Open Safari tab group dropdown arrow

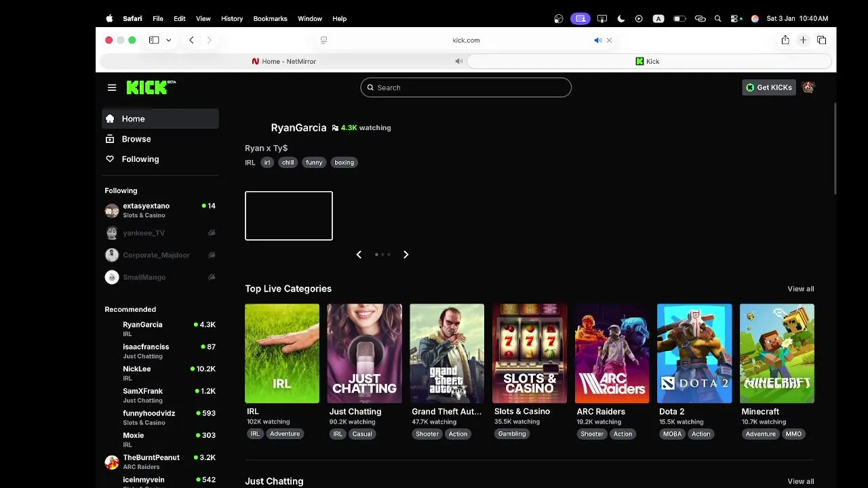(168, 40)
